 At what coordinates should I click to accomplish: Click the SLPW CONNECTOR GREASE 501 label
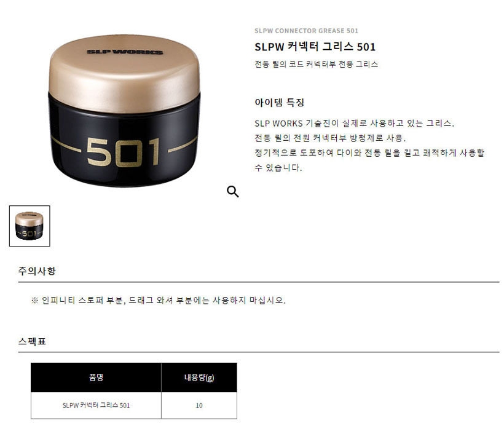(306, 31)
